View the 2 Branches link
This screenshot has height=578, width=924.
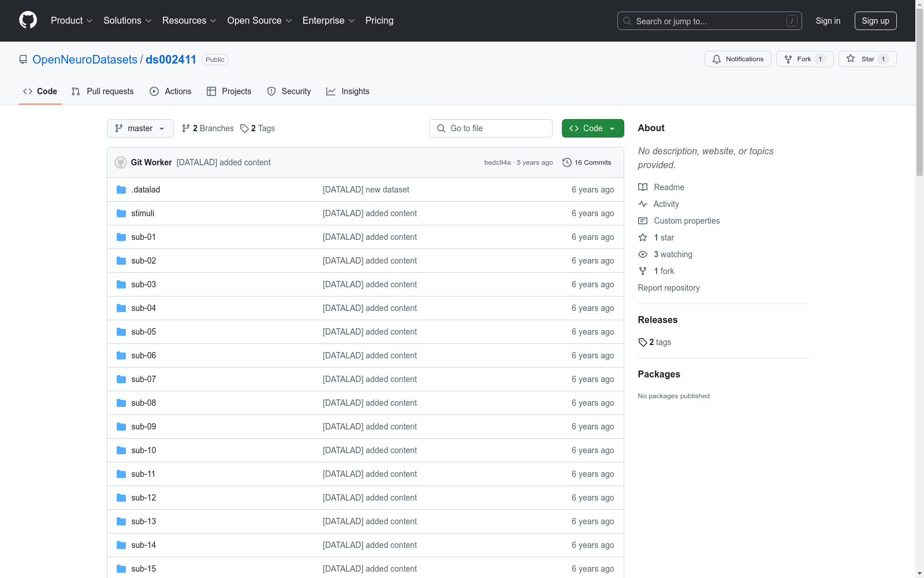coord(208,128)
